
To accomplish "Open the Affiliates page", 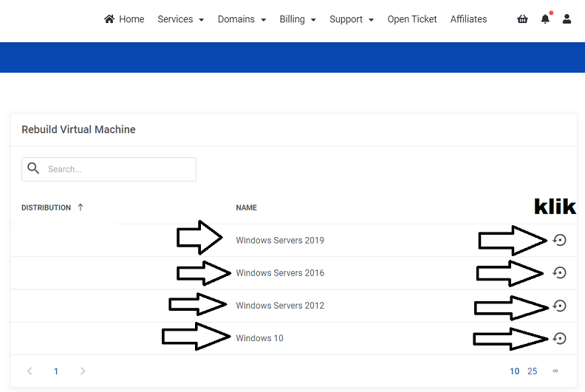I will (x=468, y=19).
